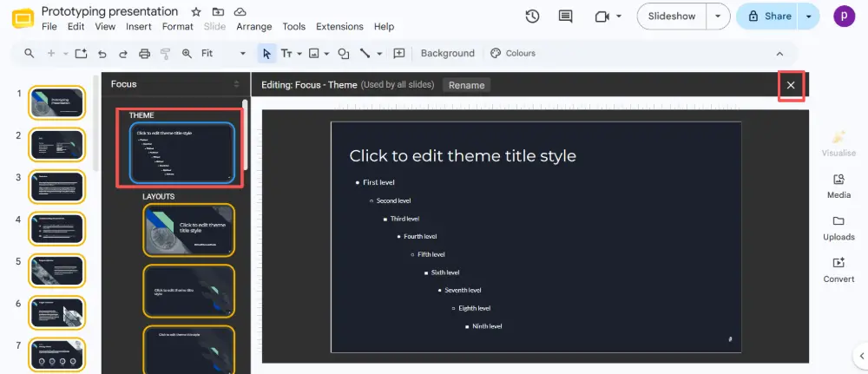868x374 pixels.
Task: Select the master THEME thumbnail
Action: pyautogui.click(x=182, y=152)
